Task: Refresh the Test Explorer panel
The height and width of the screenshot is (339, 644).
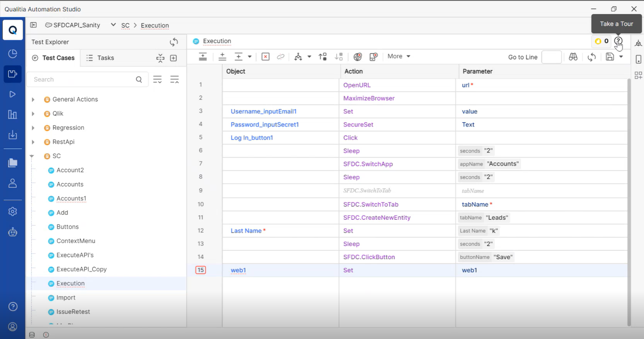Action: pos(174,42)
